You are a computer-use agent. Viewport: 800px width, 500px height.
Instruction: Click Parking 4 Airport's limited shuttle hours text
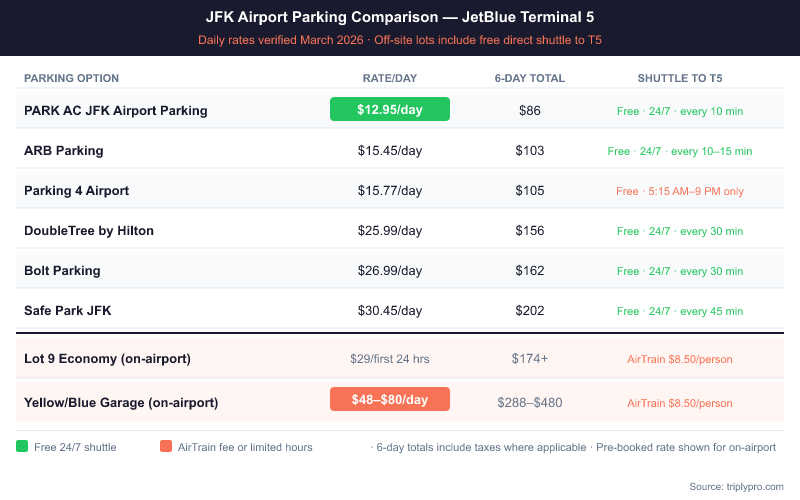[680, 191]
